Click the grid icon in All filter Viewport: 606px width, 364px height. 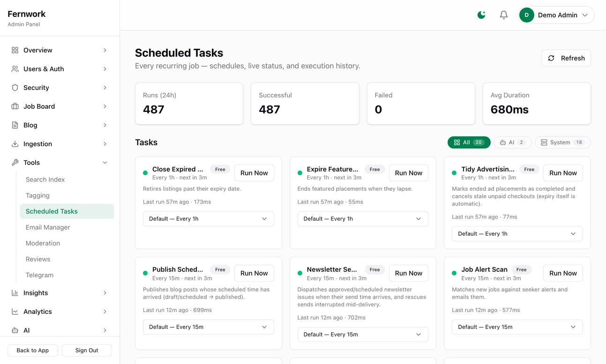[457, 142]
